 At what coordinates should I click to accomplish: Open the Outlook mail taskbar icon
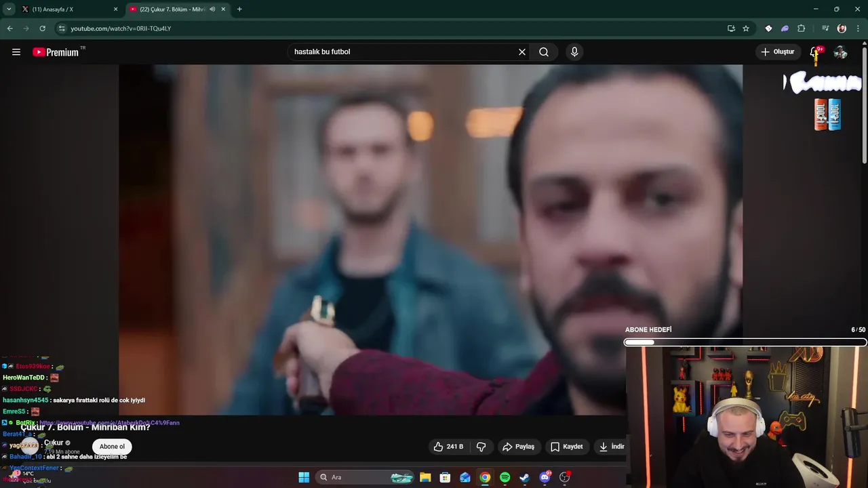point(465,477)
